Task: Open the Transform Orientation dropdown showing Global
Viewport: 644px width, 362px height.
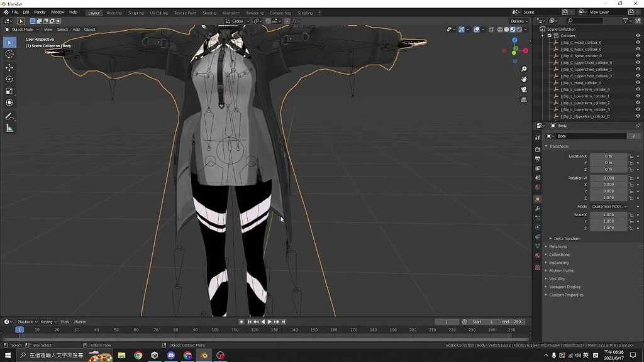Action: (238, 21)
